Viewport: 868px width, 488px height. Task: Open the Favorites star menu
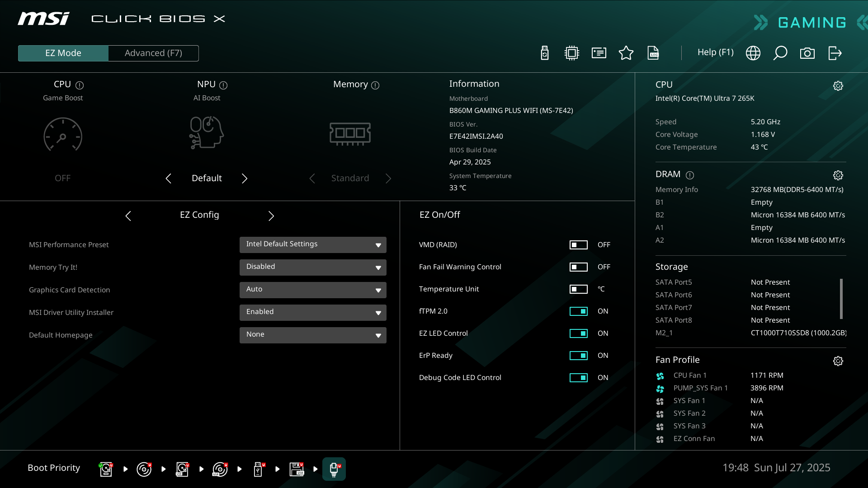pyautogui.click(x=626, y=53)
